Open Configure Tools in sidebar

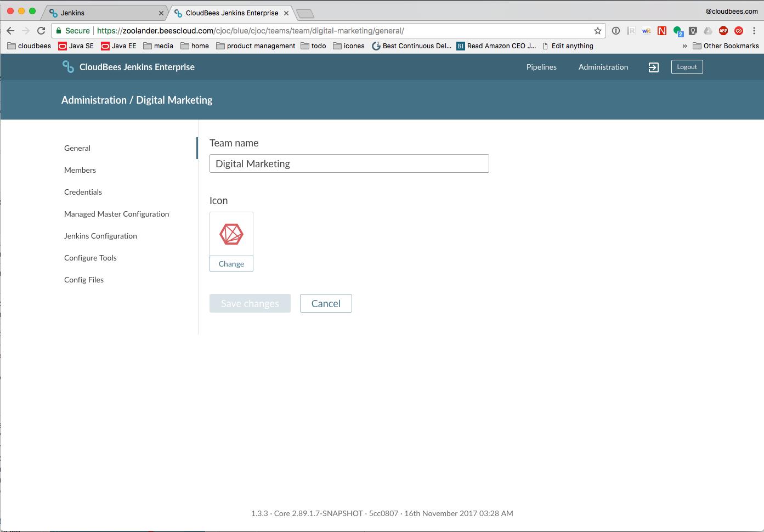click(90, 258)
